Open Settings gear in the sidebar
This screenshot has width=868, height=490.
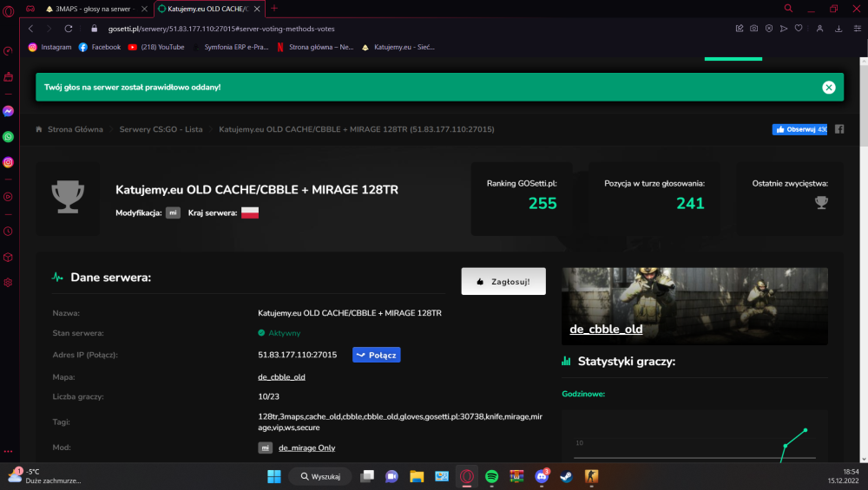pyautogui.click(x=9, y=283)
